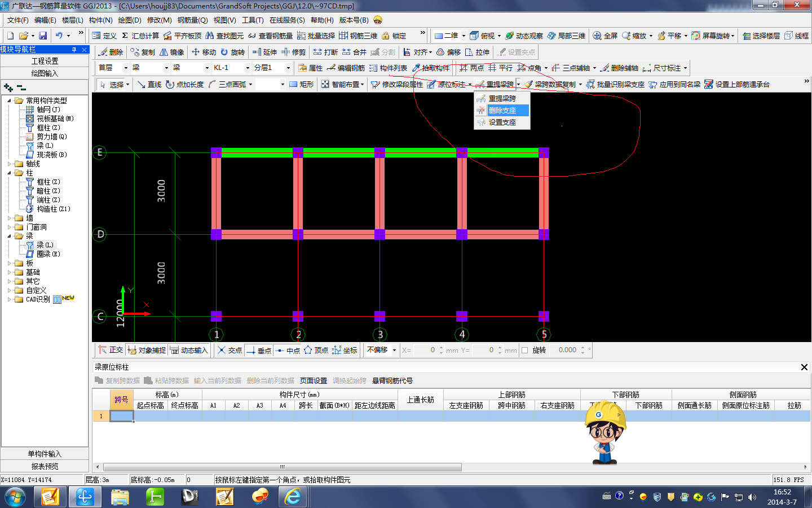Select the 镜像 mirror tool
Viewport: 812px width, 508px height.
pyautogui.click(x=171, y=52)
